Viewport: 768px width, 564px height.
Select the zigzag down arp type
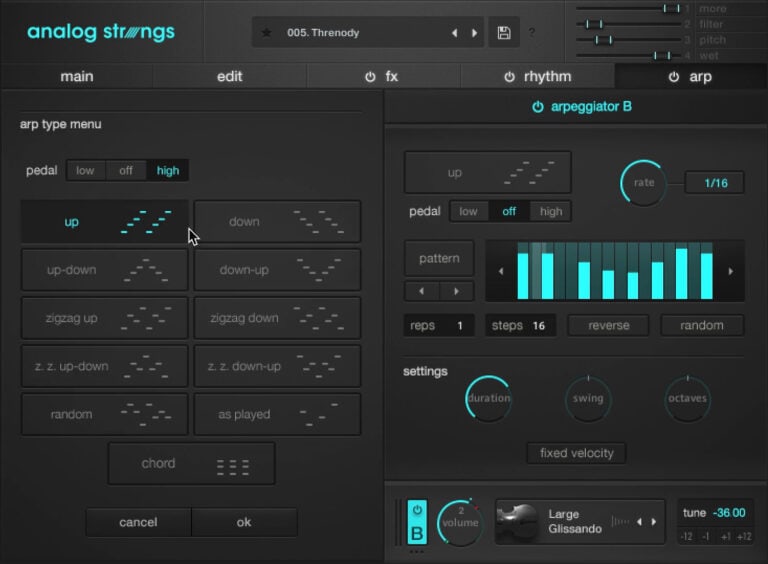pos(277,318)
